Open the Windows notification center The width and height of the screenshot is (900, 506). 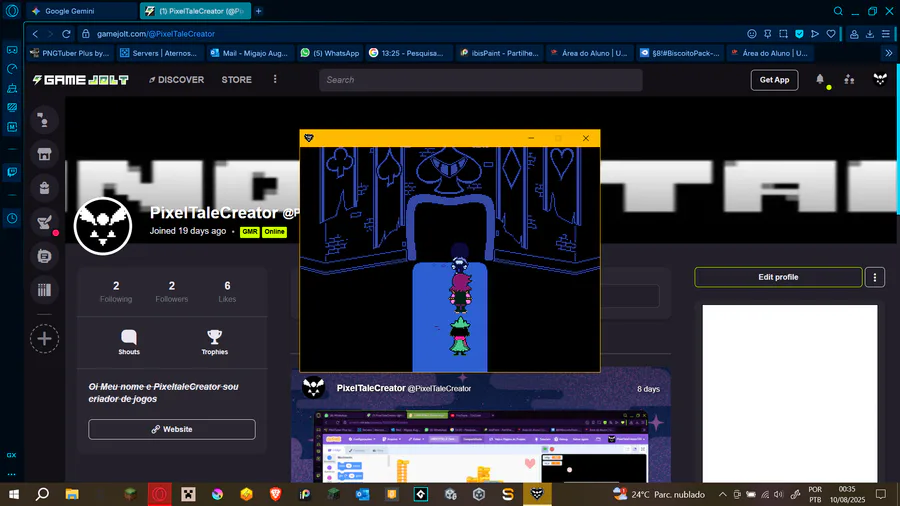click(880, 494)
